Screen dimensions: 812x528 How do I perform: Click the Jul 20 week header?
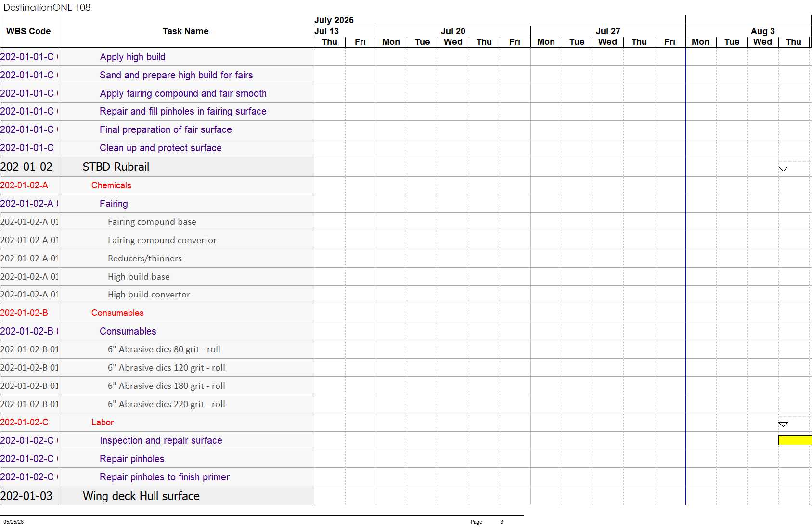pyautogui.click(x=453, y=31)
